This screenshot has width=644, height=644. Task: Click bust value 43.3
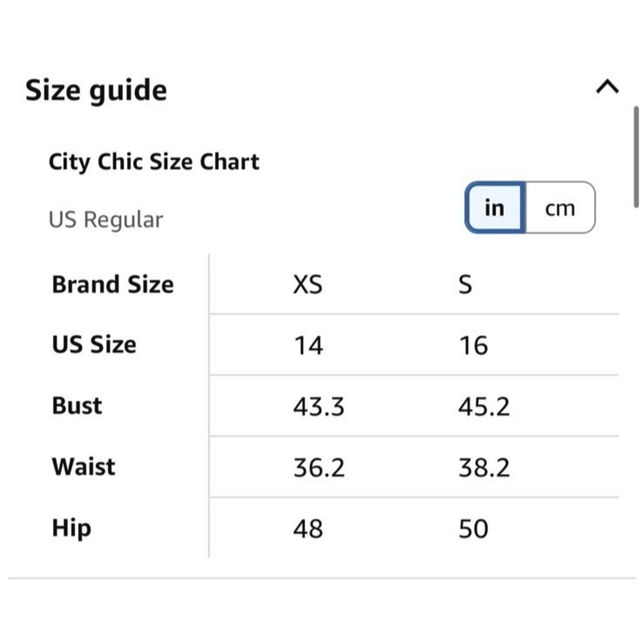(x=319, y=406)
